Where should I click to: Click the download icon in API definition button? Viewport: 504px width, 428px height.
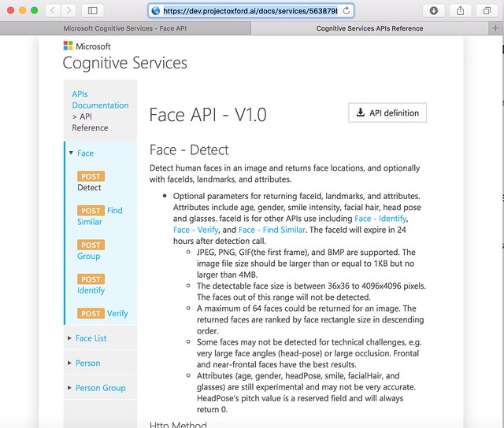click(361, 113)
